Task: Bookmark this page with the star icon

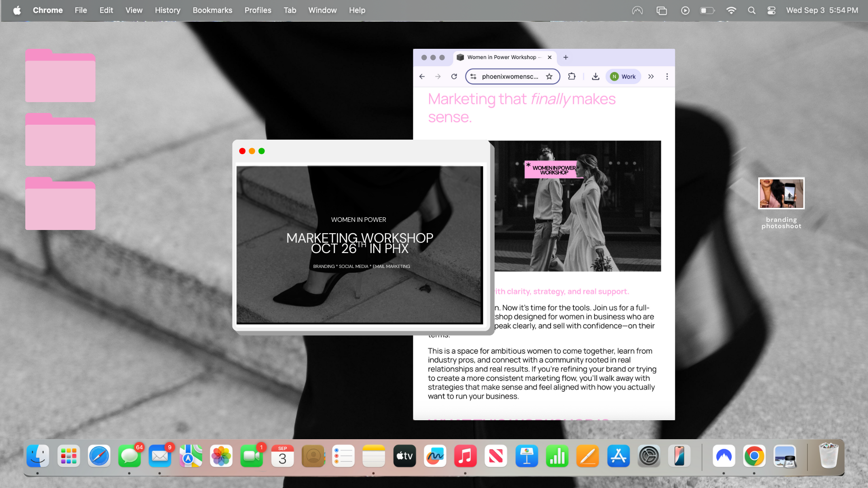Action: [549, 76]
